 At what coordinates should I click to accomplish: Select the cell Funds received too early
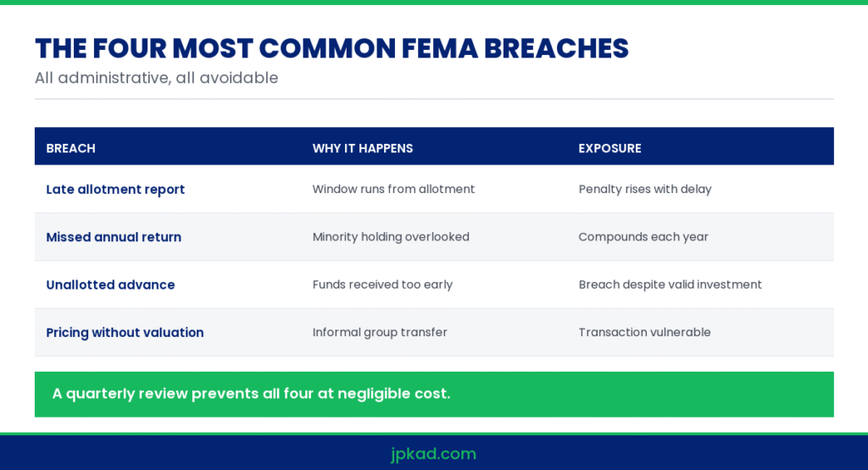(382, 285)
